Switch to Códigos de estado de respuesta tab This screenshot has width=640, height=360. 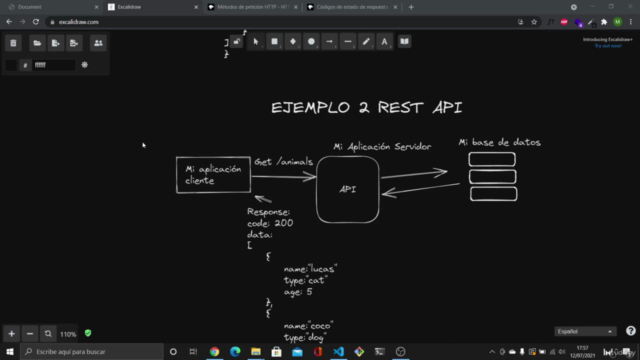(352, 7)
